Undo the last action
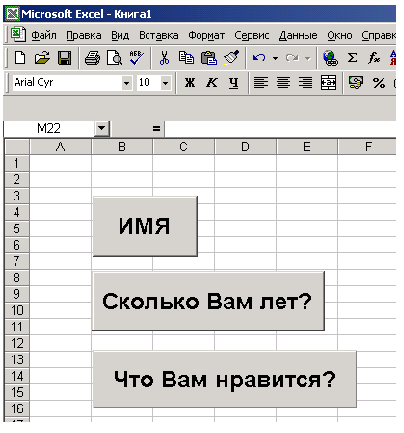Viewport: 404px width, 433px height. coord(259,58)
